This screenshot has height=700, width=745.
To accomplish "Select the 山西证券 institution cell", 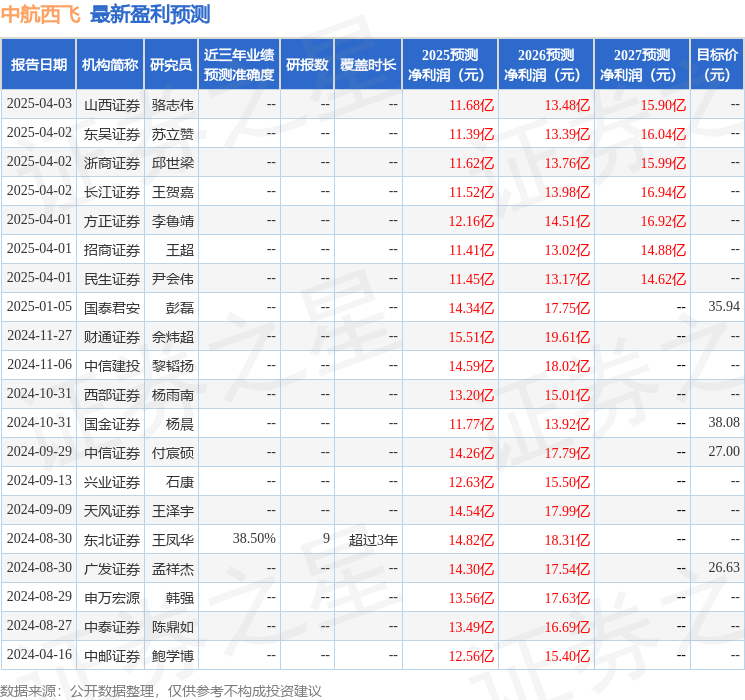I will pos(112,105).
